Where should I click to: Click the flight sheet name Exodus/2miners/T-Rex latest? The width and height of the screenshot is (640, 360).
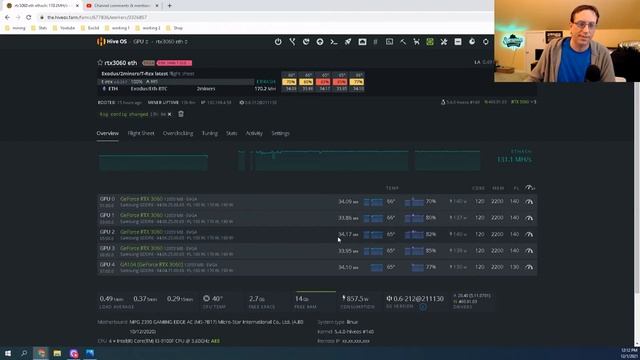(135, 74)
